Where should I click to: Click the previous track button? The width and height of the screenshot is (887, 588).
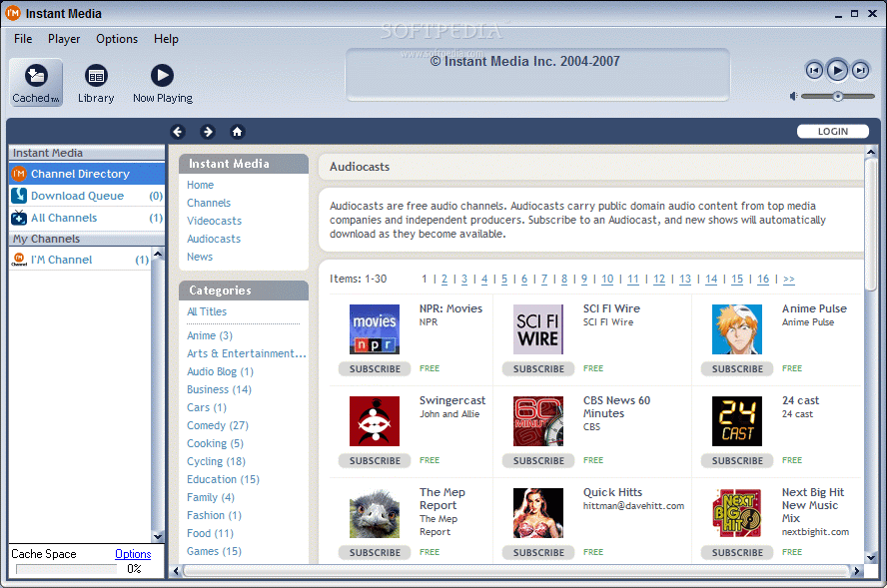(x=814, y=70)
